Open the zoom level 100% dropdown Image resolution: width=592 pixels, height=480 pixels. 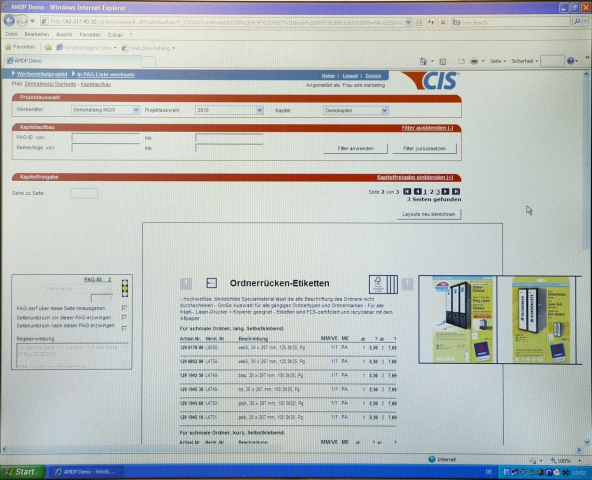pyautogui.click(x=579, y=461)
